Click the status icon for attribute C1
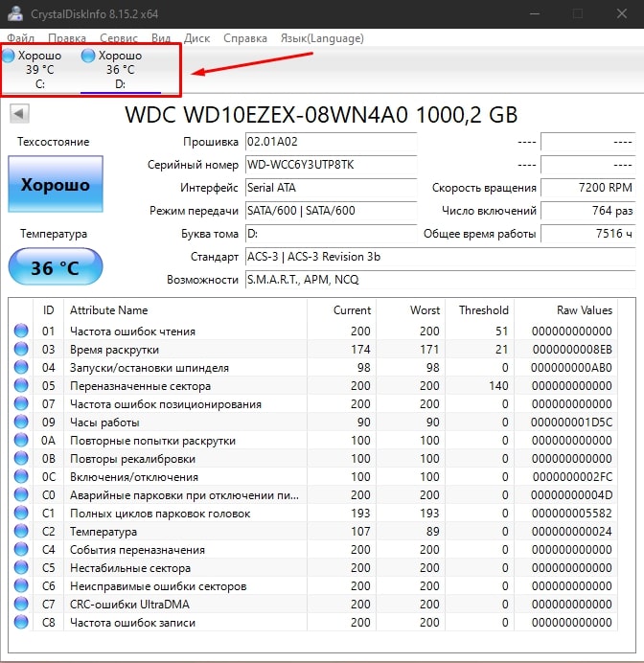This screenshot has width=644, height=663. click(21, 513)
